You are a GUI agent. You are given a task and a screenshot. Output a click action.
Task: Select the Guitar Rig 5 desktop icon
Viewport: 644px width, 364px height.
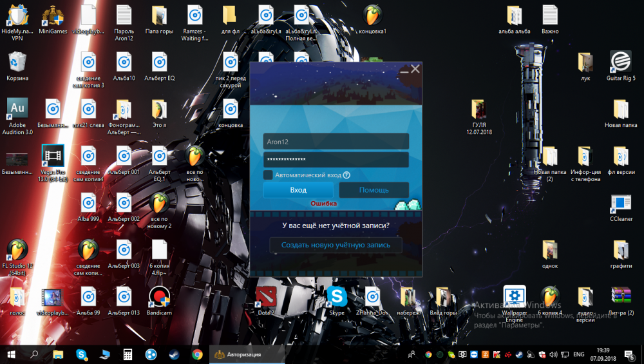click(620, 62)
